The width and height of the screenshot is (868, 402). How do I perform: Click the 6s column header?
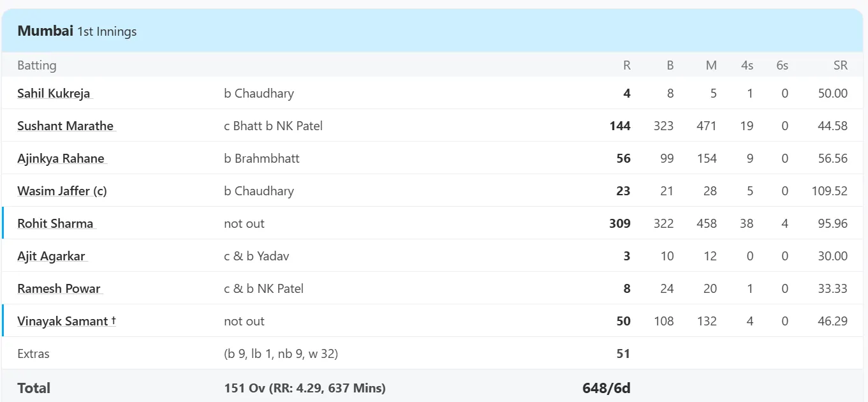click(x=782, y=65)
